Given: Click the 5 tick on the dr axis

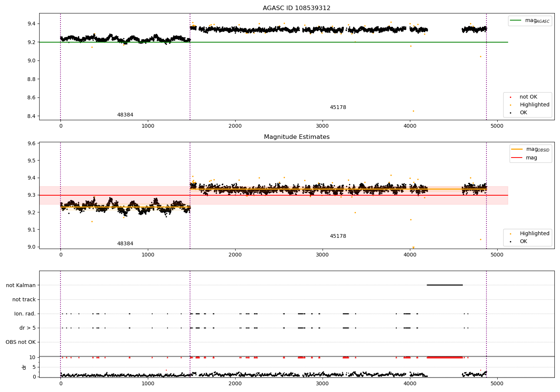Looking at the screenshot, I should [x=34, y=367].
